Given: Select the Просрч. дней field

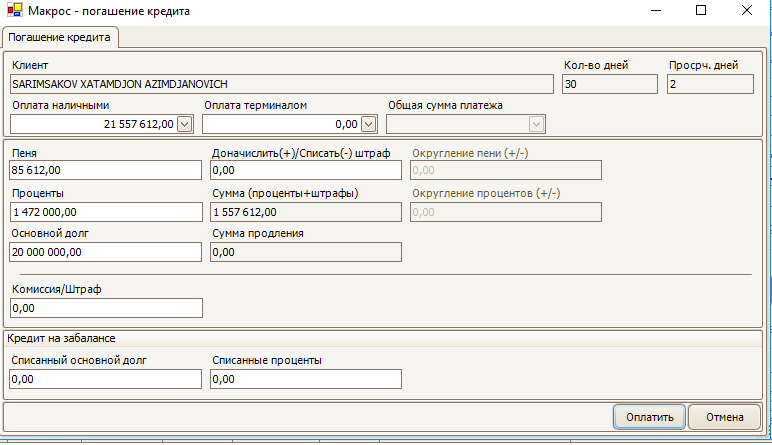Looking at the screenshot, I should click(x=710, y=84).
